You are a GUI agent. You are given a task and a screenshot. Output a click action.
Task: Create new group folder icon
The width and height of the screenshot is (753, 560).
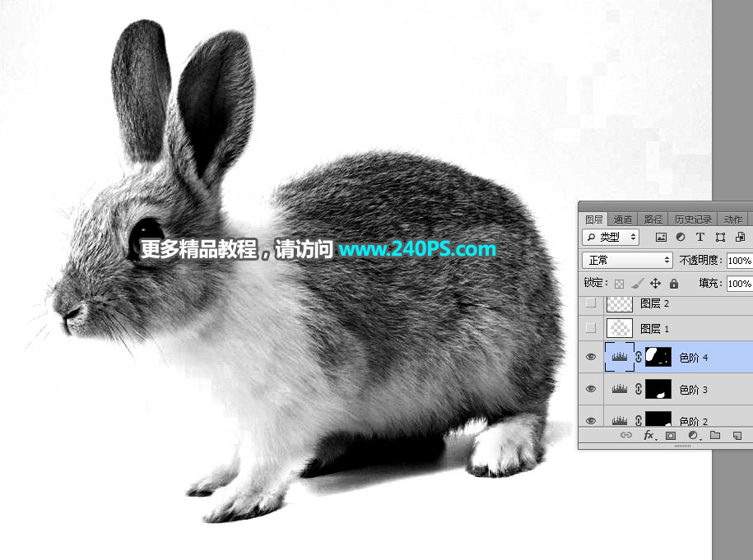coord(715,435)
